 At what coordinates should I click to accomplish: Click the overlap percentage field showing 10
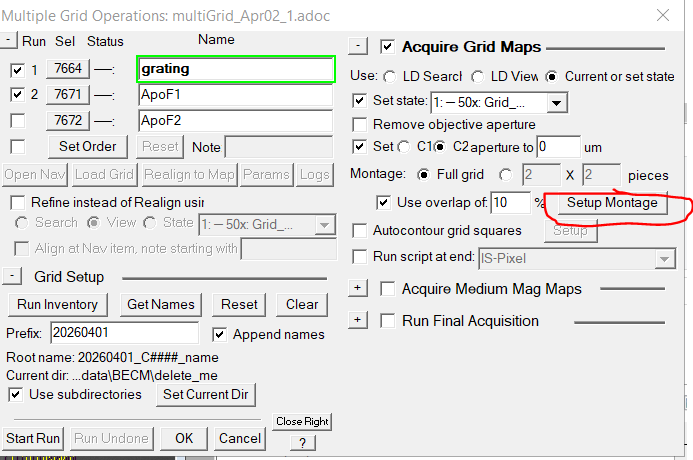(x=510, y=203)
